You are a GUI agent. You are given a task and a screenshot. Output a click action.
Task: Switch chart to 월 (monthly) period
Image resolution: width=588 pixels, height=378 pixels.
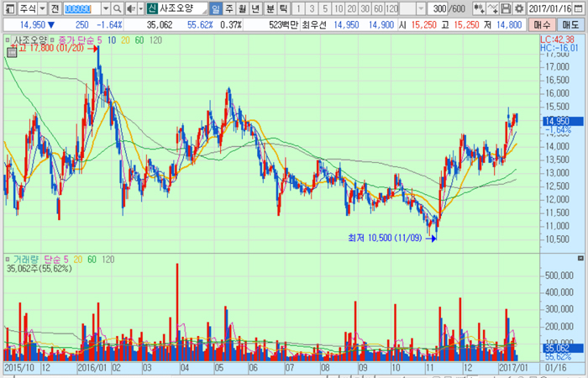[243, 8]
